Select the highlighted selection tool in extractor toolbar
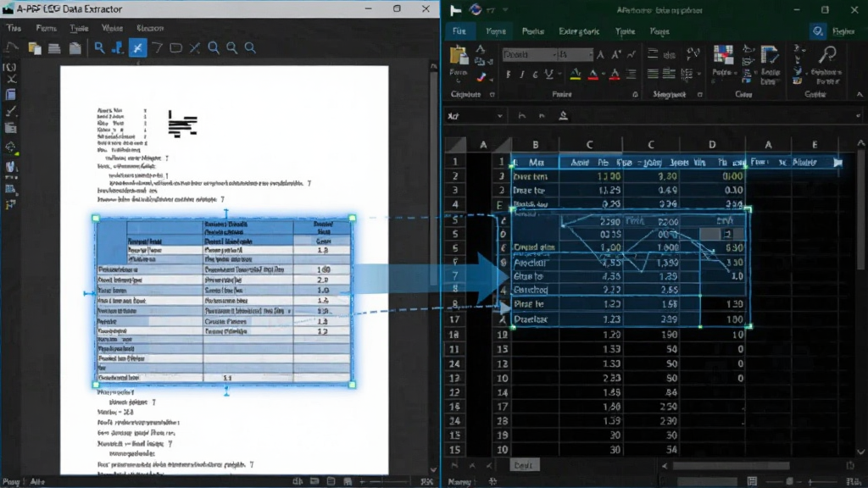Screen dimensions: 868x488 click(137, 48)
